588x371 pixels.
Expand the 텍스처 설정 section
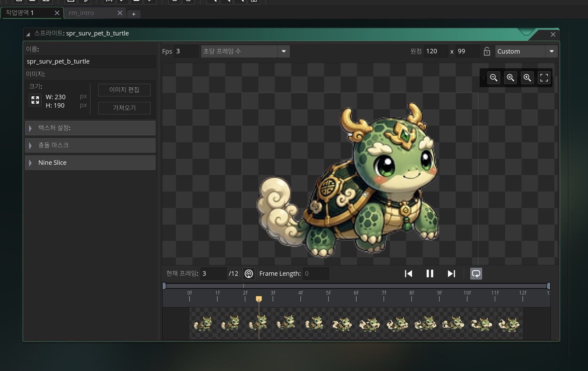click(90, 128)
